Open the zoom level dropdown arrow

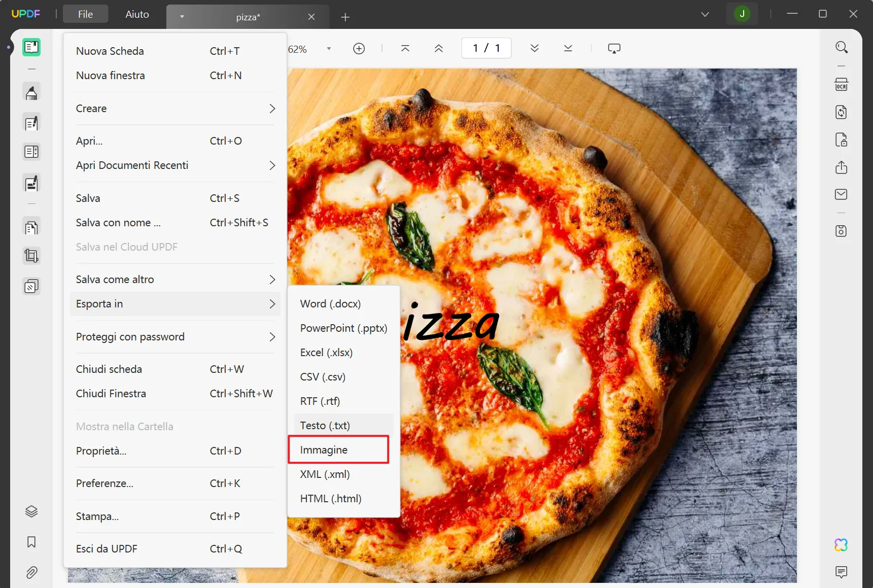(x=329, y=49)
